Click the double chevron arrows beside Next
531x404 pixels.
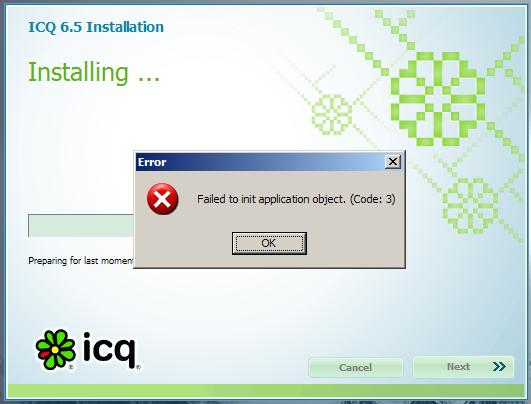(x=499, y=366)
